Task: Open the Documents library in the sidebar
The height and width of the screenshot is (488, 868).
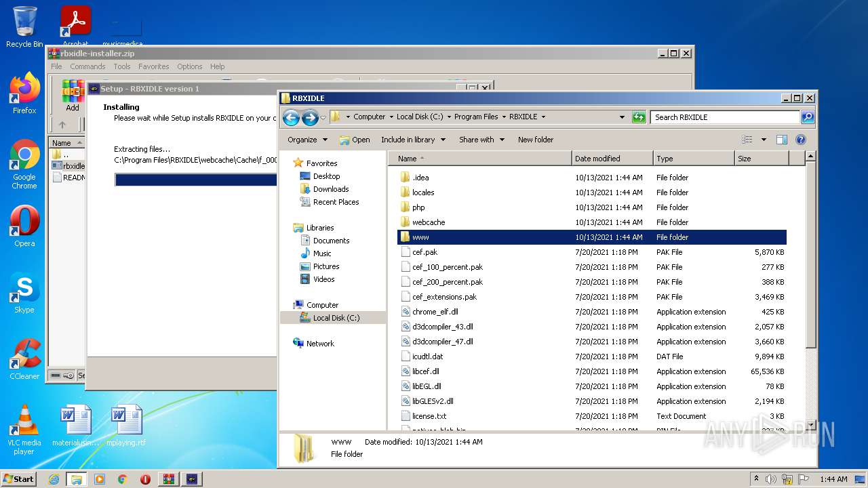Action: point(331,241)
